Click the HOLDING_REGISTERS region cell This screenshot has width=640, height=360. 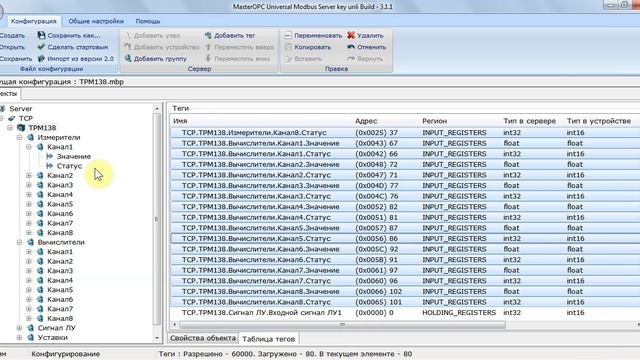coord(459,313)
